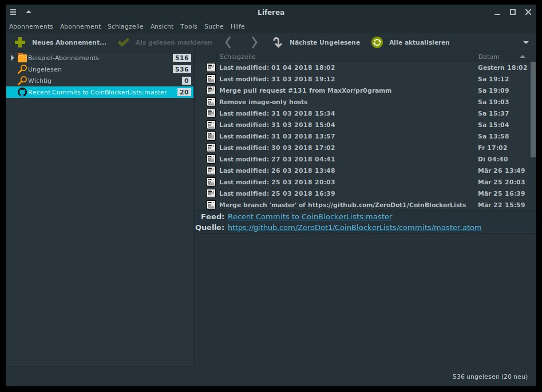Click item icon for 'Merge branch master' headline

(211, 205)
